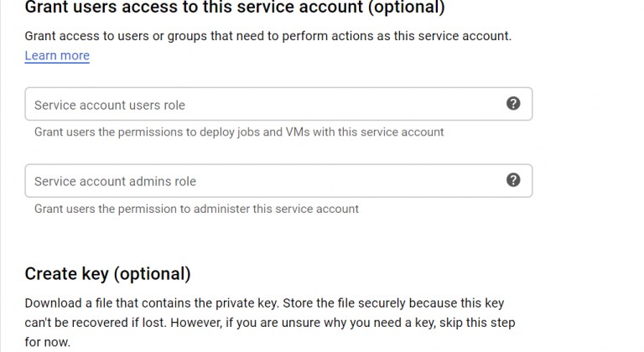The image size is (644, 352).
Task: Click the deploy jobs and VMs helper text
Action: click(x=239, y=132)
